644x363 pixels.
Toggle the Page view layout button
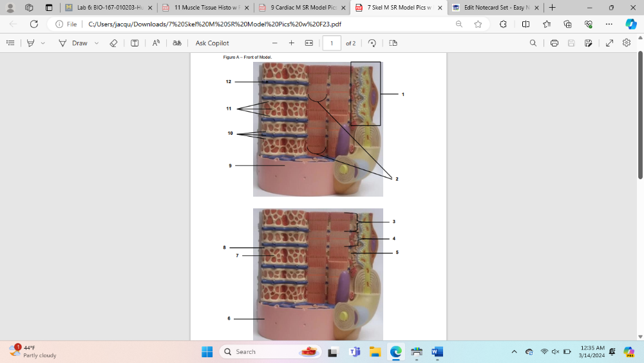[x=393, y=43]
